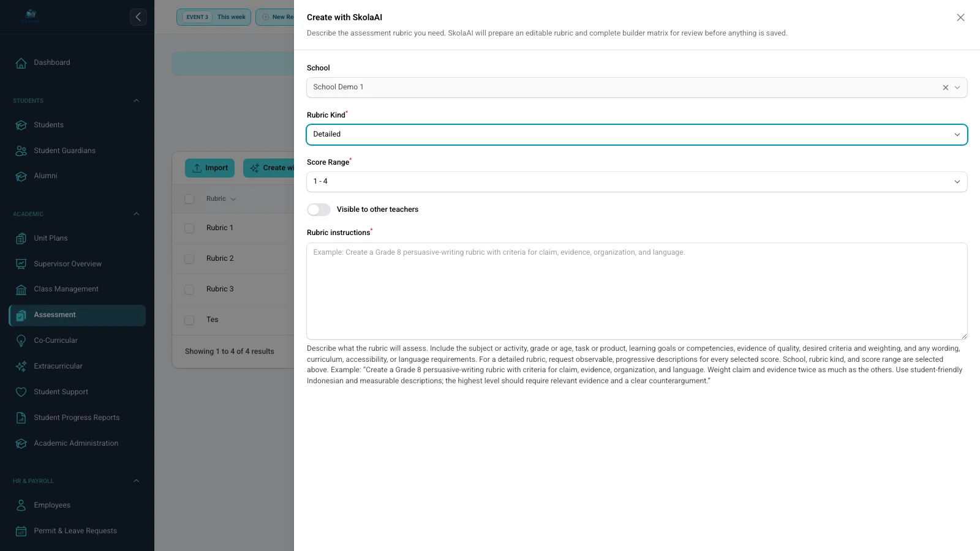Click the Supervisor Overview chart icon
The height and width of the screenshot is (551, 980).
click(x=21, y=264)
